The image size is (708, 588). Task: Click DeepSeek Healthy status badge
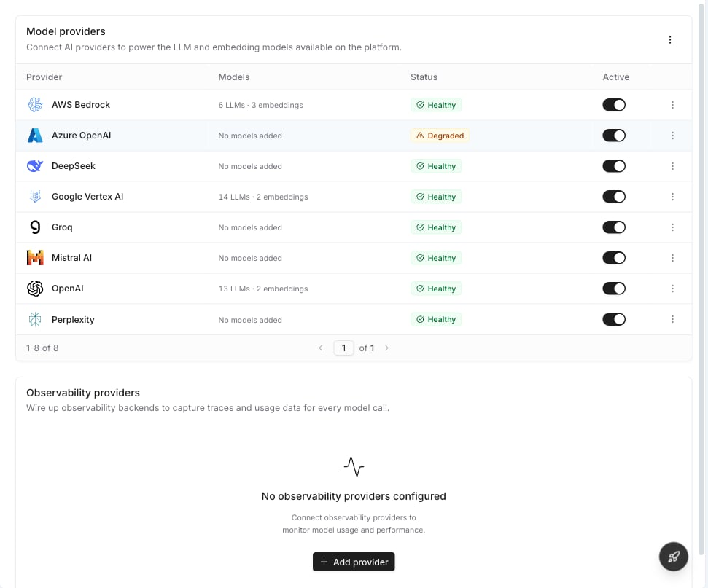(x=436, y=166)
